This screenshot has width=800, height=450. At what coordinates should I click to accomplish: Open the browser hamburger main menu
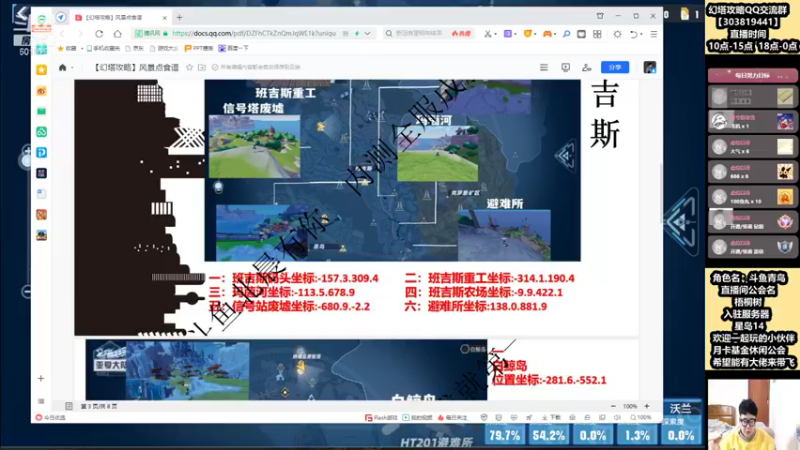click(x=654, y=34)
